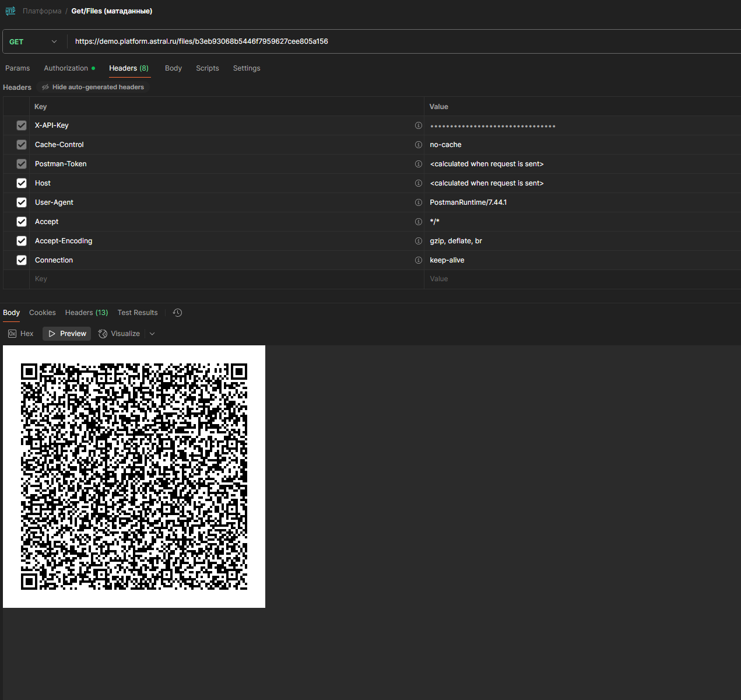
Task: Click the Preview button
Action: click(x=67, y=334)
